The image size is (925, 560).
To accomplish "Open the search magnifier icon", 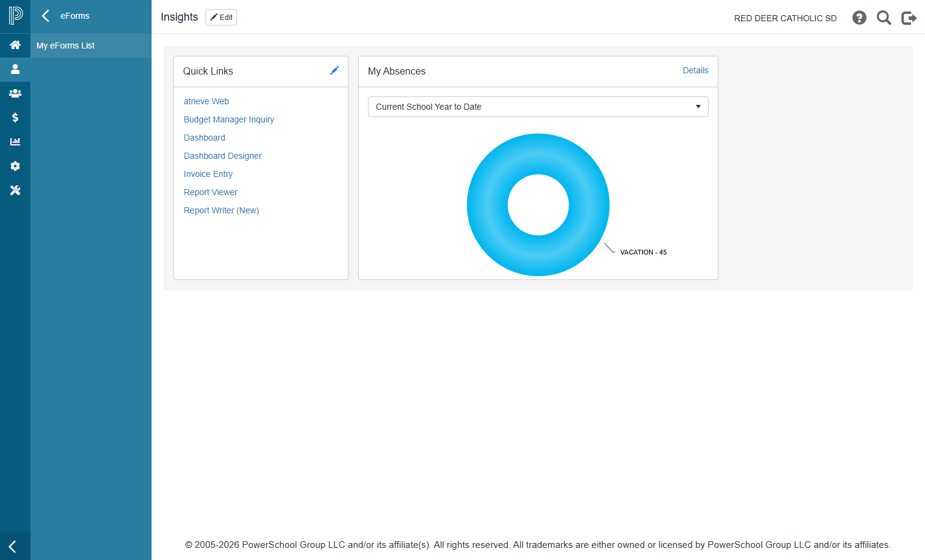I will click(884, 18).
